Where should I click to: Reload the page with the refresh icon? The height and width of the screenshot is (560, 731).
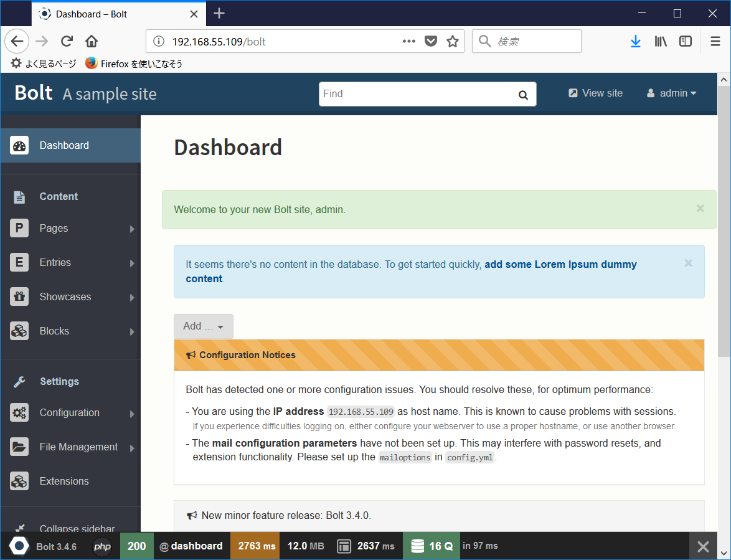pyautogui.click(x=67, y=42)
